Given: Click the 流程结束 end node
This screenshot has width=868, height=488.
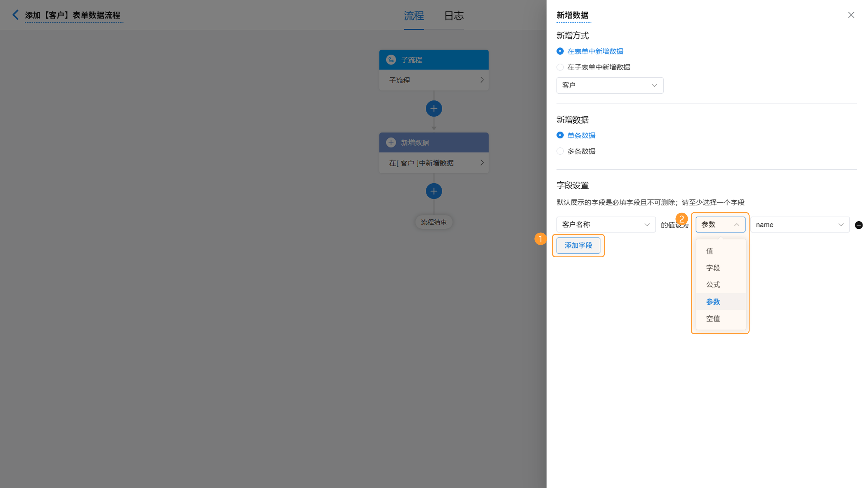Looking at the screenshot, I should [x=434, y=222].
